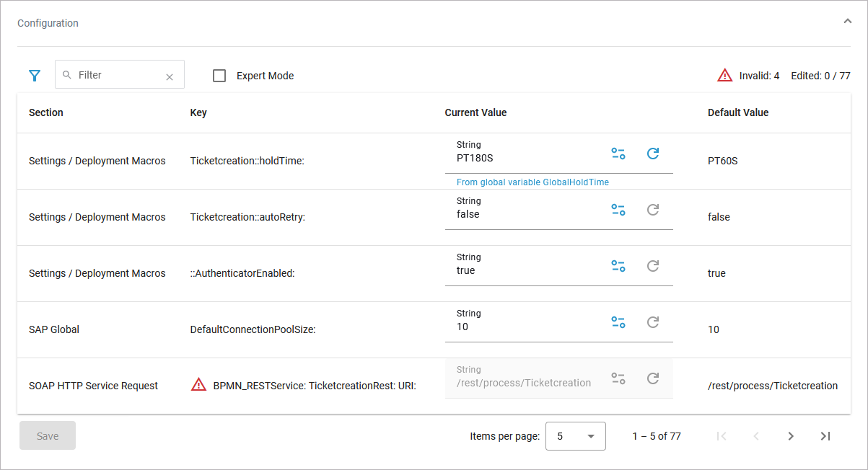The height and width of the screenshot is (470, 868).
Task: Open global variable picker for holdTime
Action: 618,154
